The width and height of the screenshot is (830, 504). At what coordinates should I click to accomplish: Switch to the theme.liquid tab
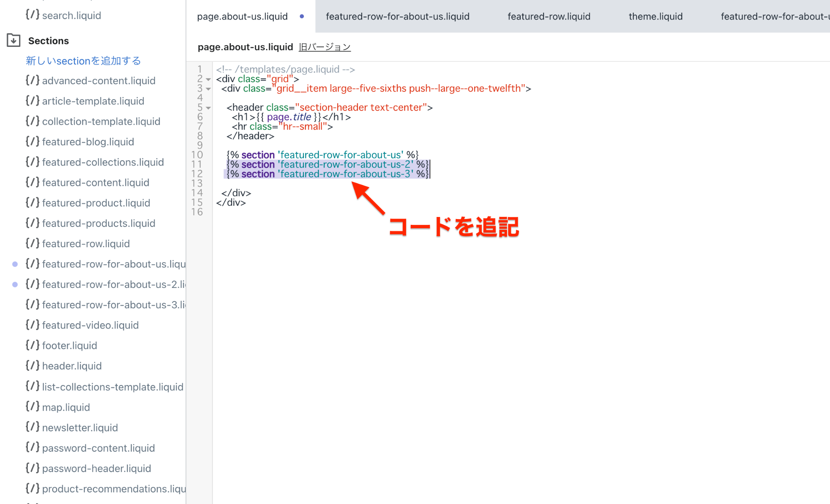(655, 17)
